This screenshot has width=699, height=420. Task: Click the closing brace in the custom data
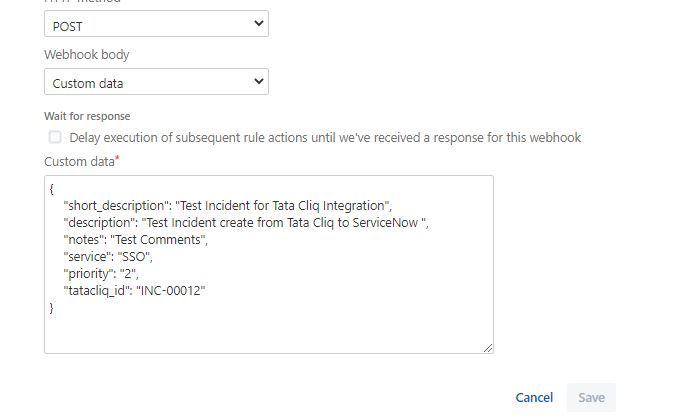click(x=52, y=308)
